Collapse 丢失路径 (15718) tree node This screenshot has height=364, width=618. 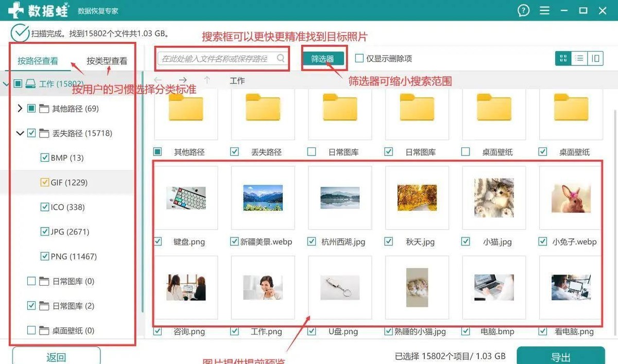point(20,133)
